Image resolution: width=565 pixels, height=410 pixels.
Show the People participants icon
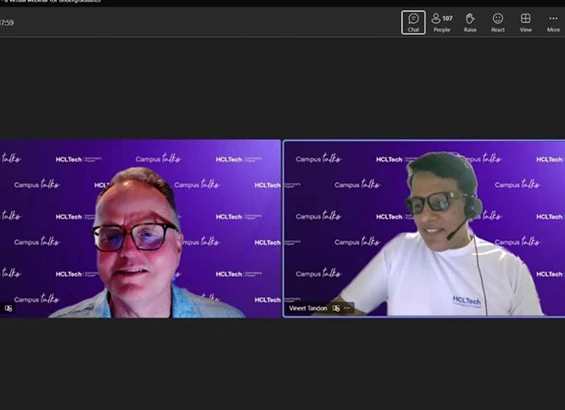point(436,18)
